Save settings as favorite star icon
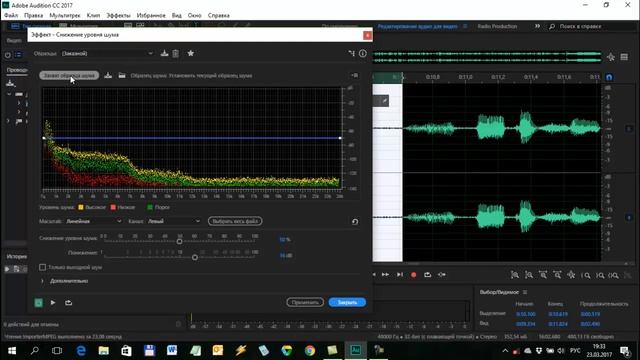Viewport: 640px width, 360px height. pos(191,53)
